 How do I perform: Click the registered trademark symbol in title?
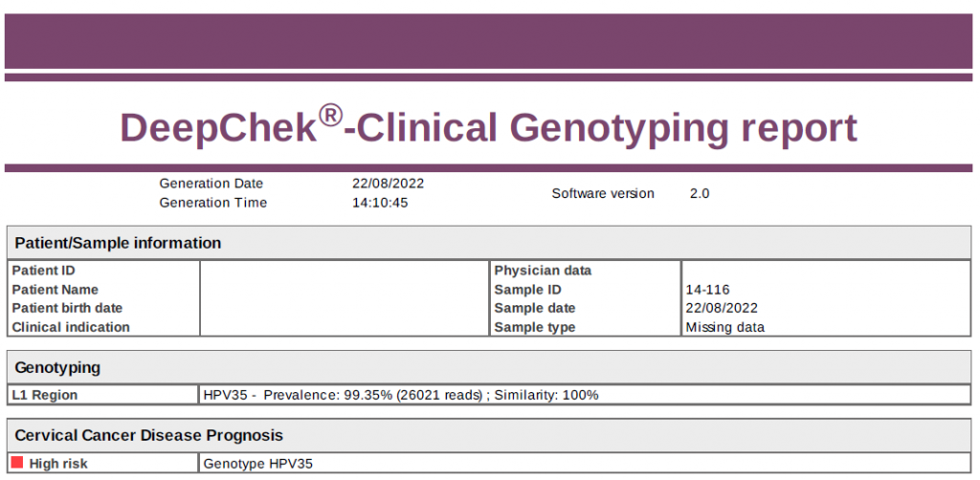click(x=330, y=116)
